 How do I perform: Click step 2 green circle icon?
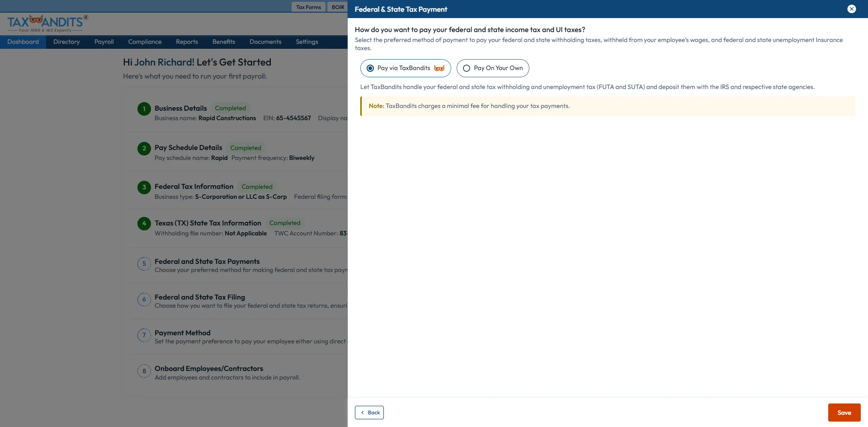144,148
